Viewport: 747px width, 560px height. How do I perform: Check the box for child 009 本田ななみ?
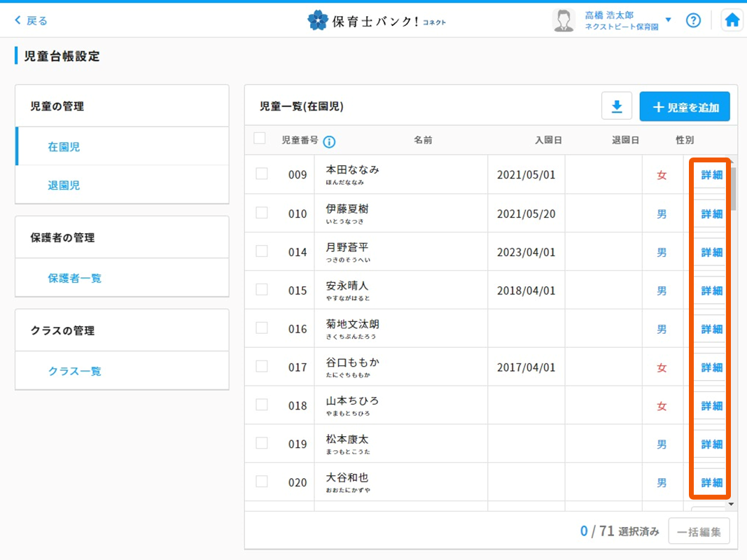tap(262, 174)
